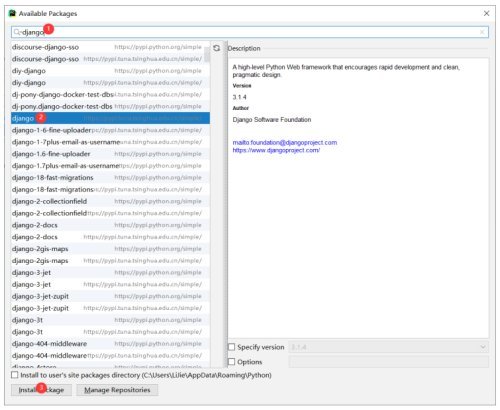Select django-3-jet-zupit from the tsinghua mirror
500x410 pixels.
pyautogui.click(x=110, y=308)
